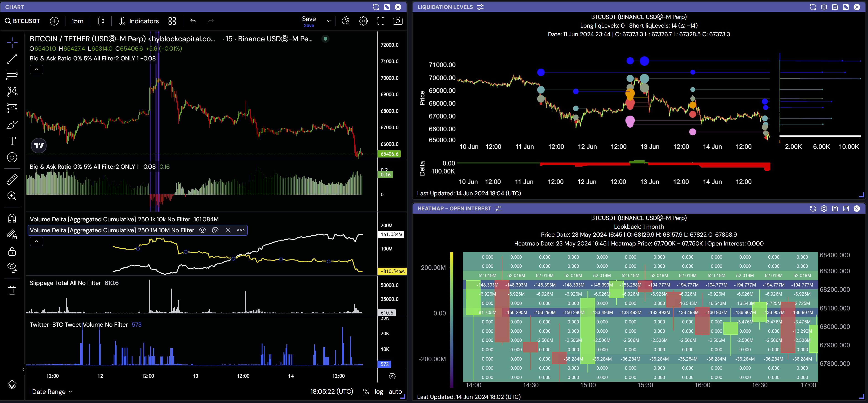Select the brush drawing tool
This screenshot has height=403, width=868.
point(12,124)
